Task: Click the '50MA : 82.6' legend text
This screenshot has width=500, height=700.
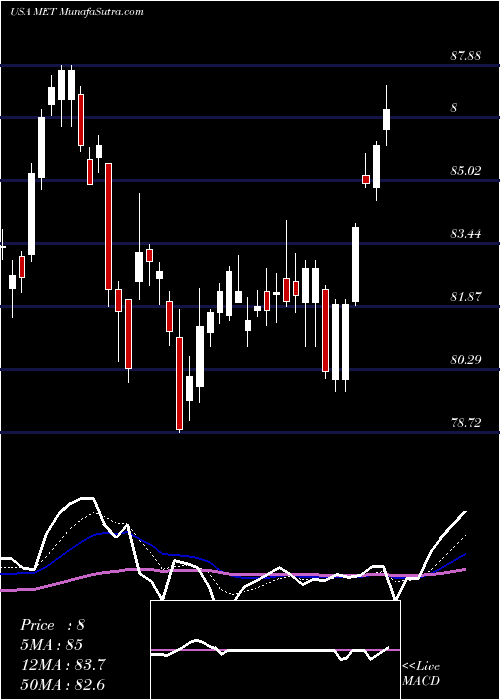Action: pyautogui.click(x=63, y=685)
